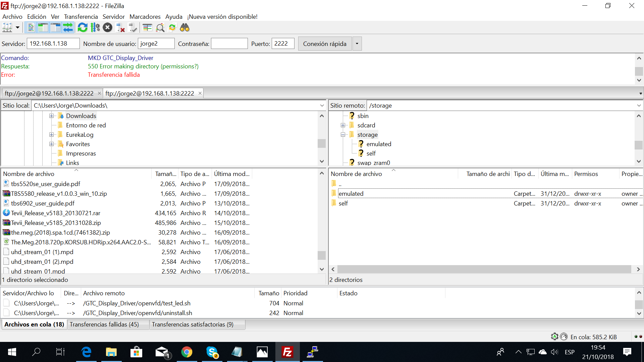Toggle local directory tree display
This screenshot has width=644, height=362.
point(43,27)
